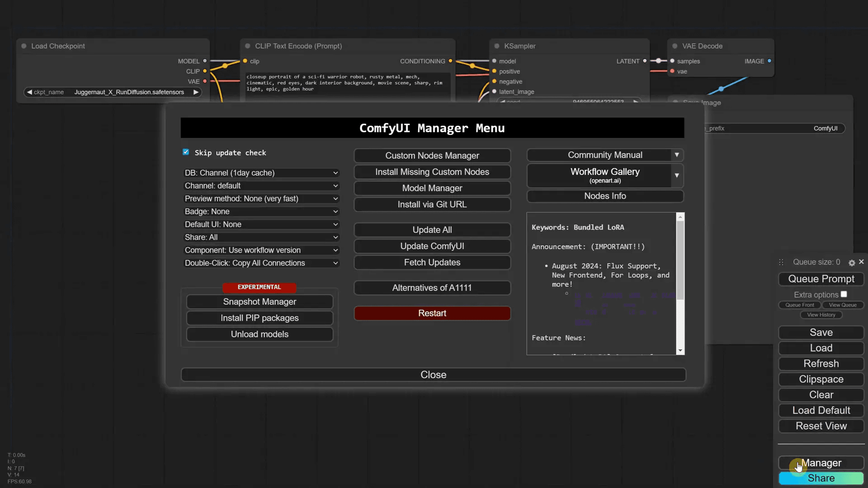
Task: Click the left arrow on ckpt_name selector
Action: (x=30, y=92)
